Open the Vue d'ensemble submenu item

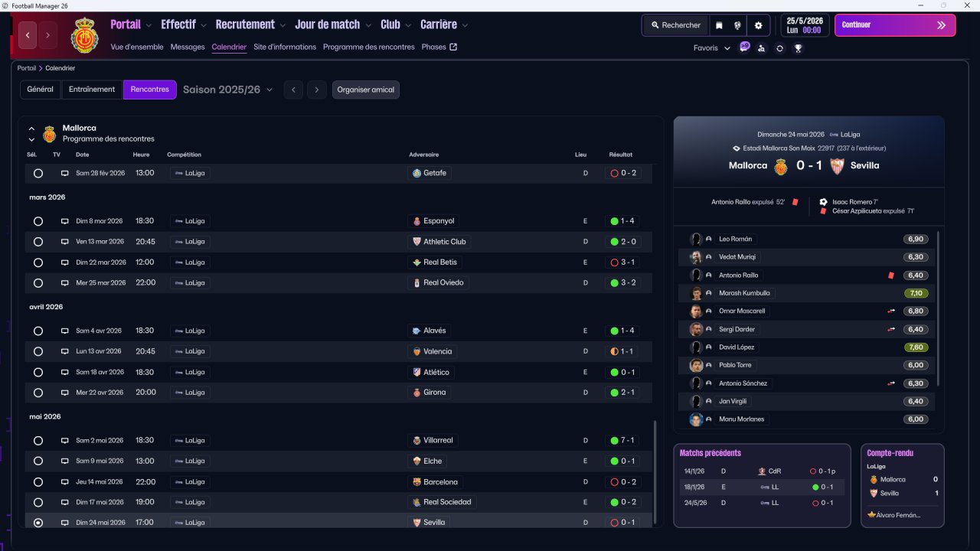pos(137,47)
